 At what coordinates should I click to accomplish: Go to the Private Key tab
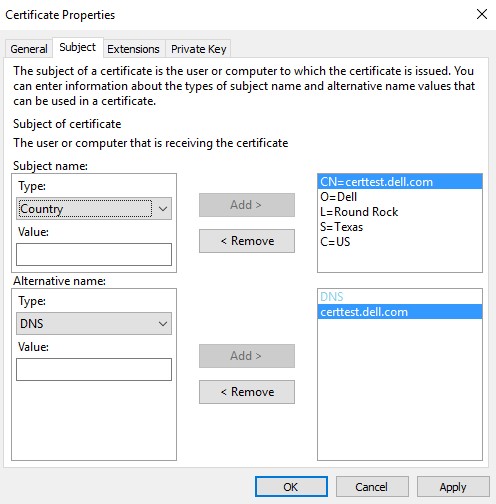(198, 49)
